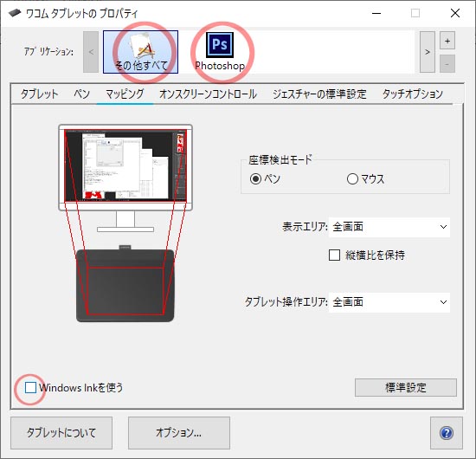The width and height of the screenshot is (476, 459).
Task: Switch to the タブレット tab
Action: [39, 94]
